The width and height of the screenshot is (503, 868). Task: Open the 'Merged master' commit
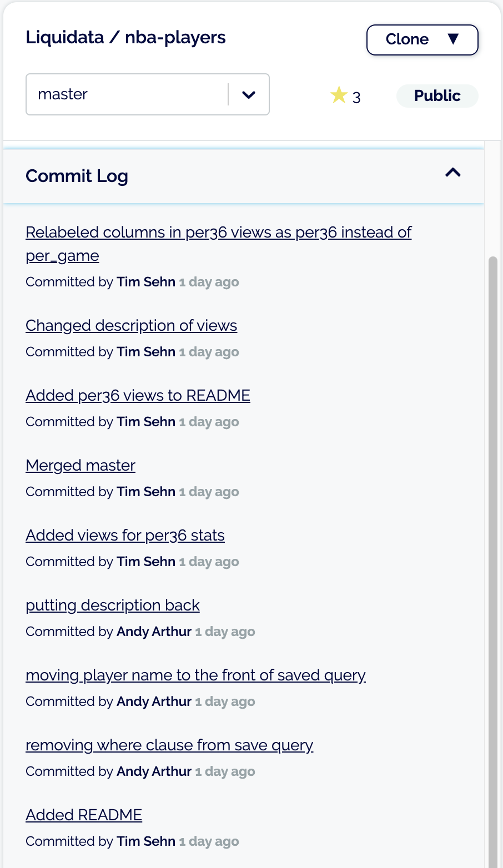[80, 466]
